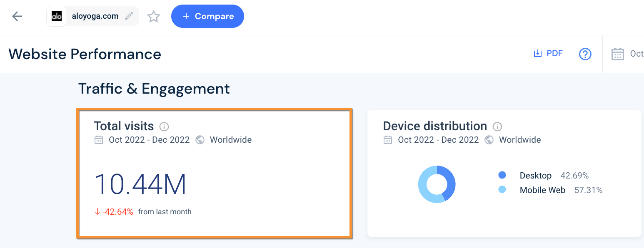644x248 pixels.
Task: Click Worldwide in Total visits card
Action: 231,140
